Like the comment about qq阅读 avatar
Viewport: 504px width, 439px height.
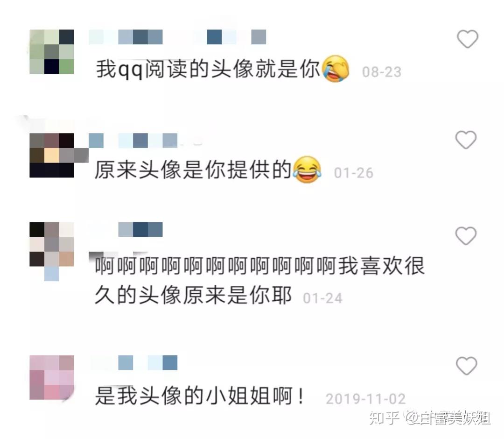point(467,39)
